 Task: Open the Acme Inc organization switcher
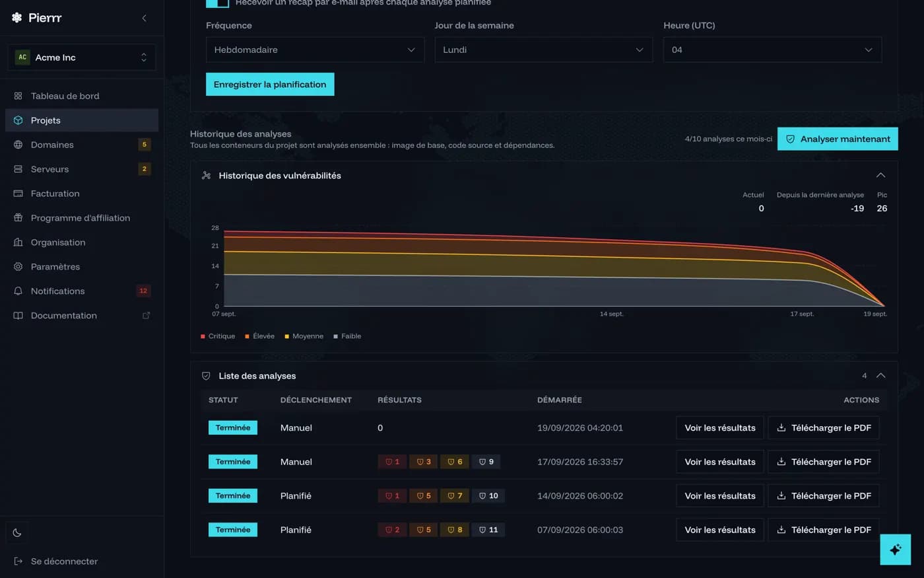coord(82,57)
